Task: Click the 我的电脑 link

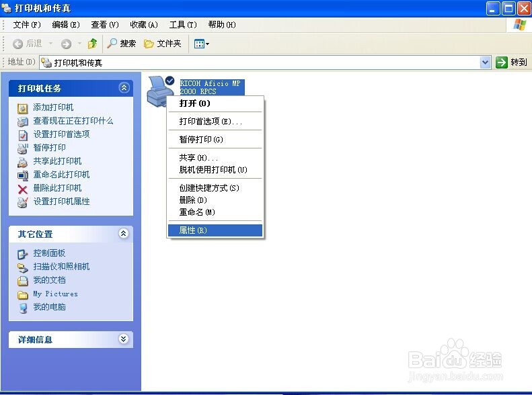Action: pyautogui.click(x=50, y=307)
